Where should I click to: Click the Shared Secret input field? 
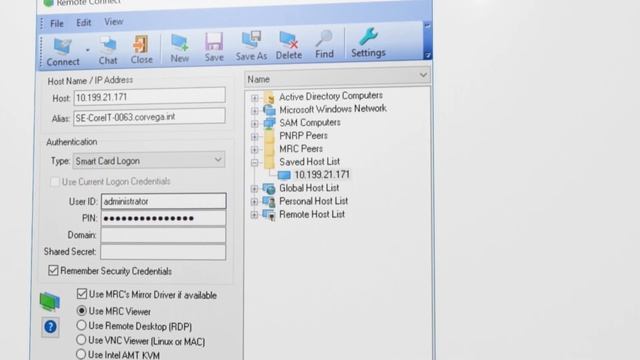(x=163, y=252)
